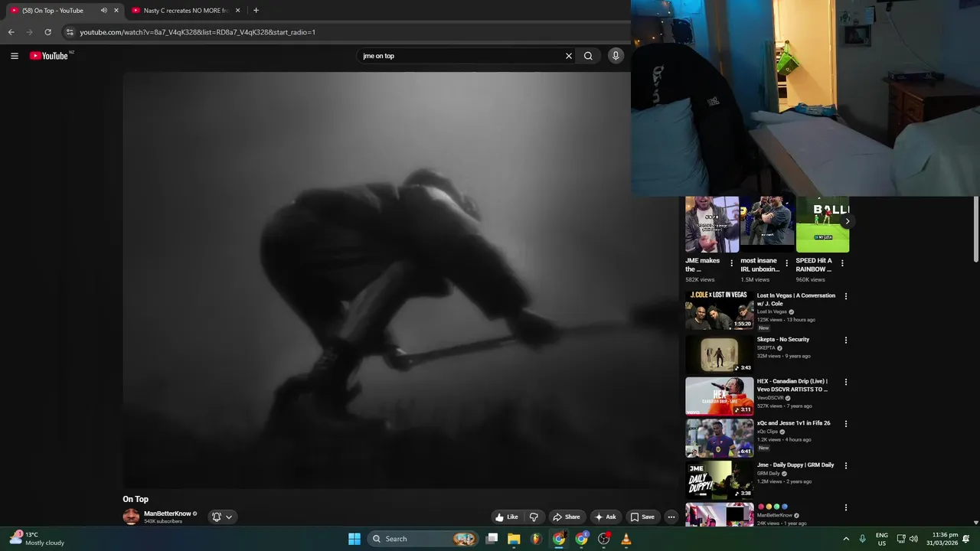Open Task View in the taskbar
Viewport: 980px width, 551px height.
[x=492, y=539]
